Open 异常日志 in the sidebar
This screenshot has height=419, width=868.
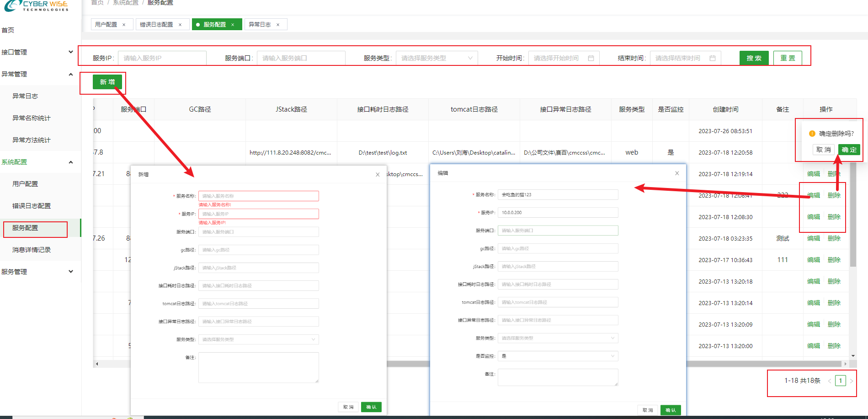tap(25, 96)
